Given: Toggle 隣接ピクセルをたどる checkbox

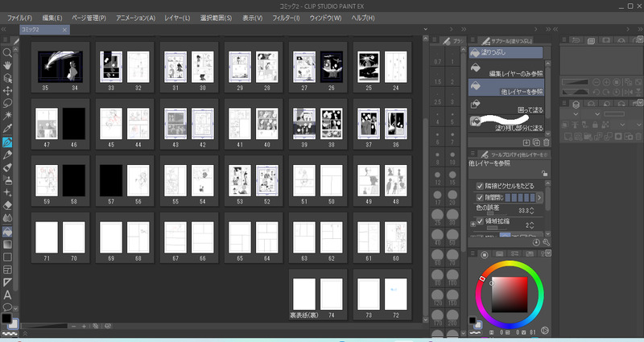Looking at the screenshot, I should tap(479, 186).
